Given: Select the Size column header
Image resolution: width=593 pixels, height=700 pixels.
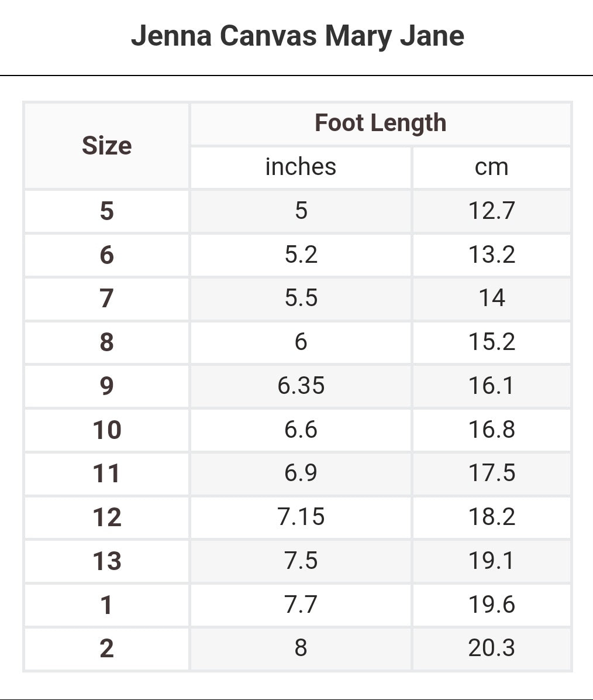Looking at the screenshot, I should point(106,145).
